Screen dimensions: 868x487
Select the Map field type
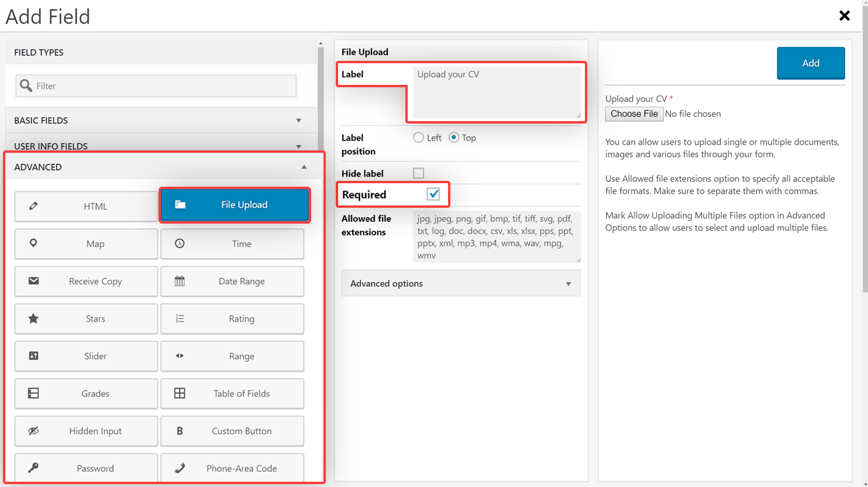coord(86,243)
